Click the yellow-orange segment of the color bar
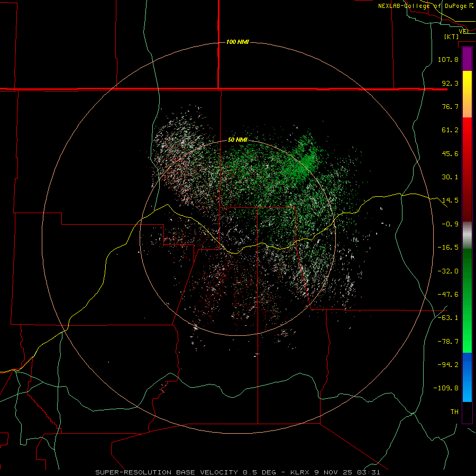Viewport: 476px width, 476px height. click(467, 94)
